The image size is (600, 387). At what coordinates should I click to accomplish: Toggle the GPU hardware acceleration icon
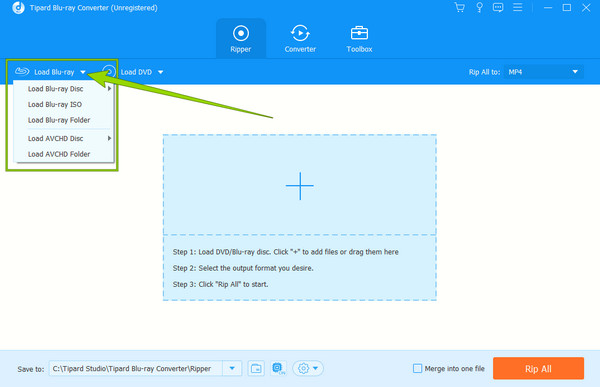(278, 369)
